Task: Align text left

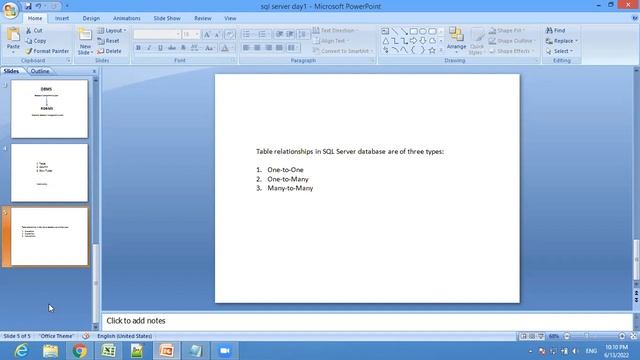Action: [246, 48]
